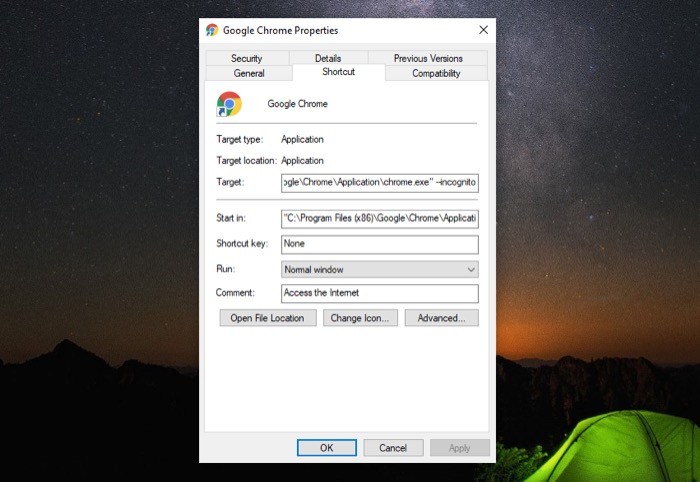This screenshot has width=700, height=482.
Task: Open the Advanced... shortcut options
Action: point(442,318)
